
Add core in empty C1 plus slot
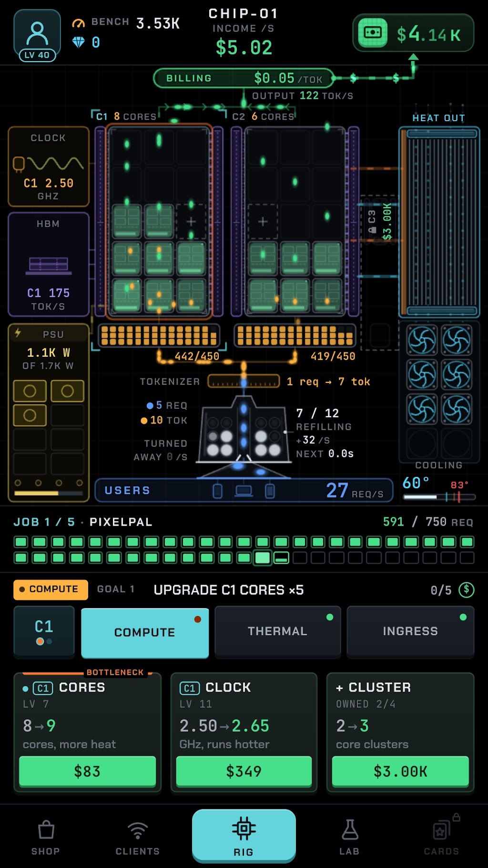pyautogui.click(x=191, y=221)
